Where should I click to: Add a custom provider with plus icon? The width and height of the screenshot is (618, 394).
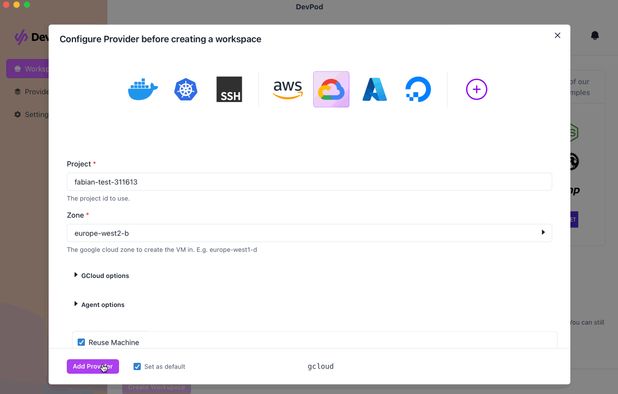tap(477, 89)
